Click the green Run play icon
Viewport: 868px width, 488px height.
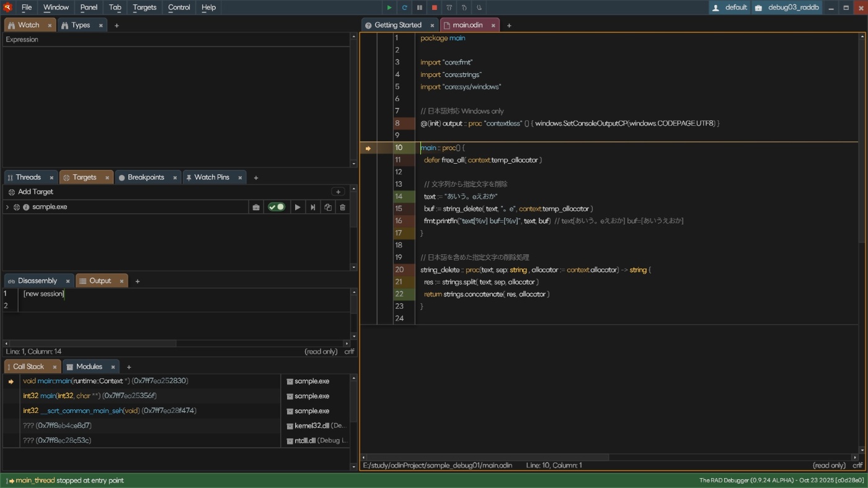[389, 7]
